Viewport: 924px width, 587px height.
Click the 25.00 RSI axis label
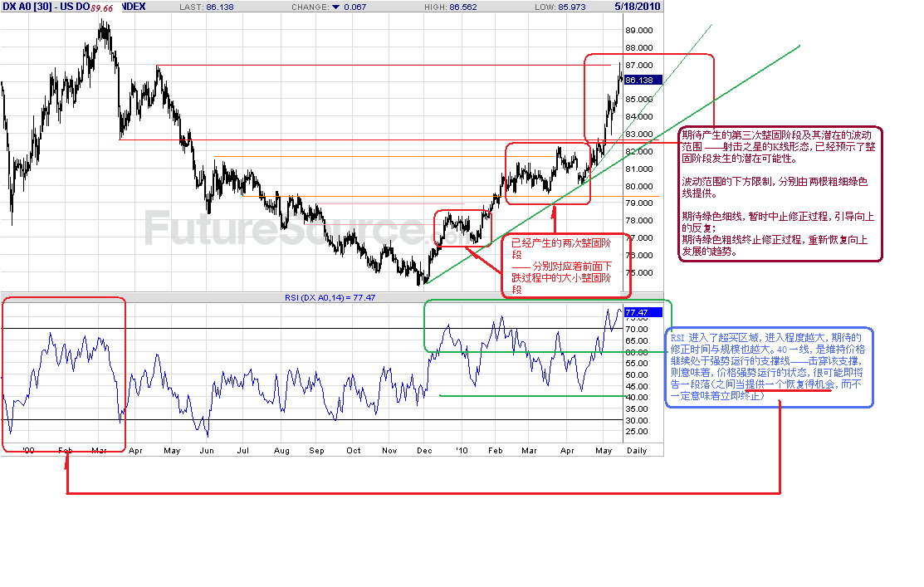(637, 432)
